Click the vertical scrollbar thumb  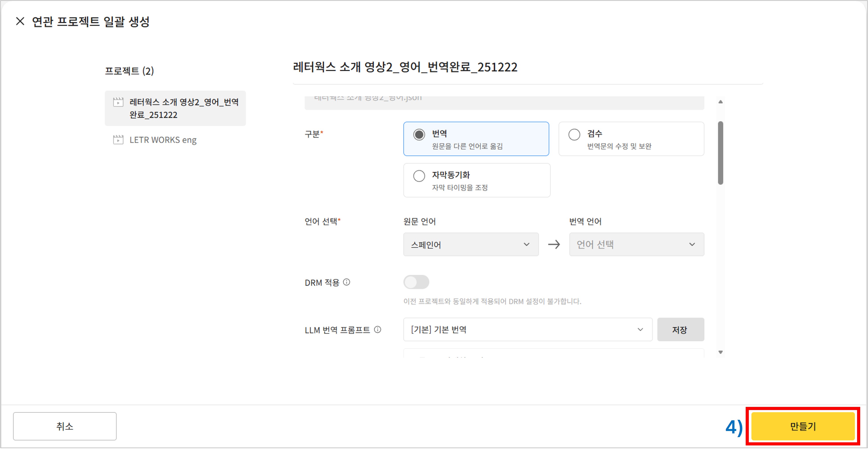pos(721,153)
